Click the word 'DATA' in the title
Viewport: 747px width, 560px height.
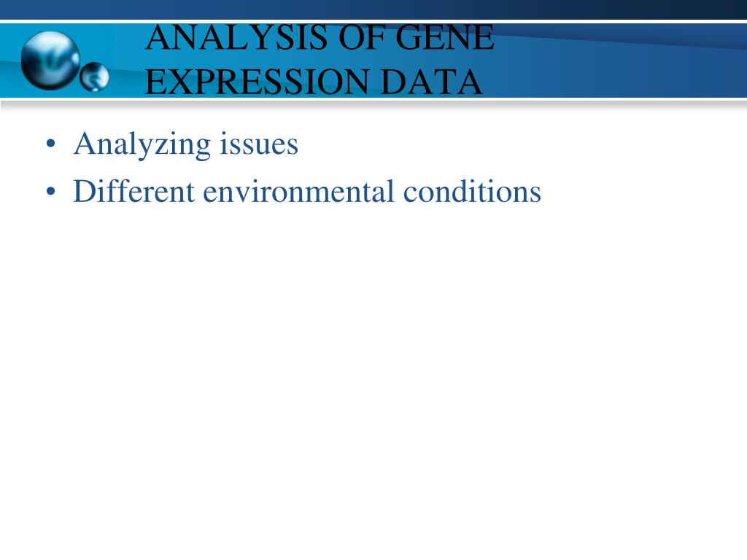click(432, 82)
